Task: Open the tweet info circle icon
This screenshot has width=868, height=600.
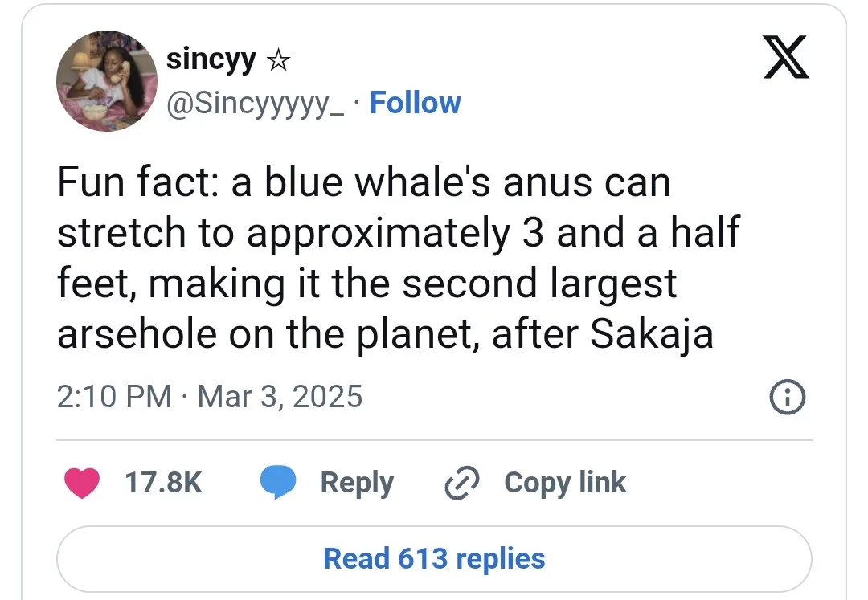Action: tap(788, 398)
